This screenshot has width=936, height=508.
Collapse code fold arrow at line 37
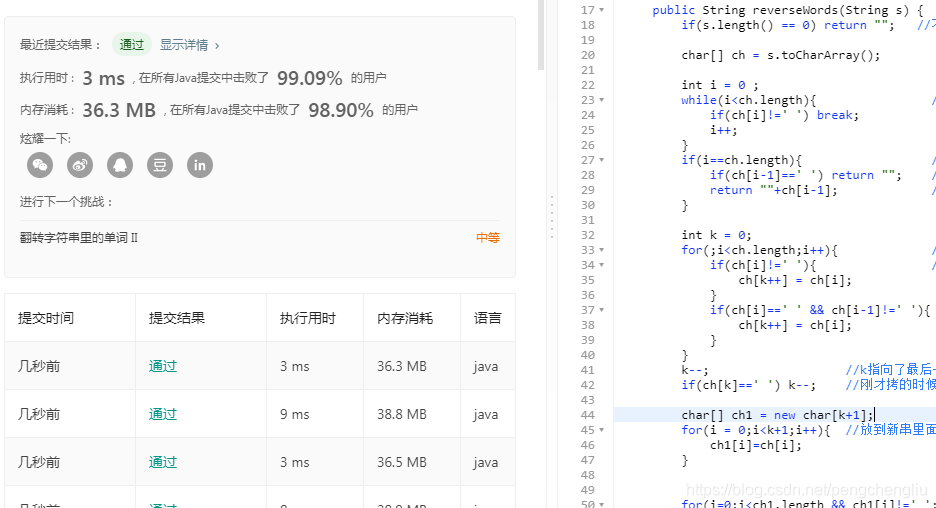602,310
